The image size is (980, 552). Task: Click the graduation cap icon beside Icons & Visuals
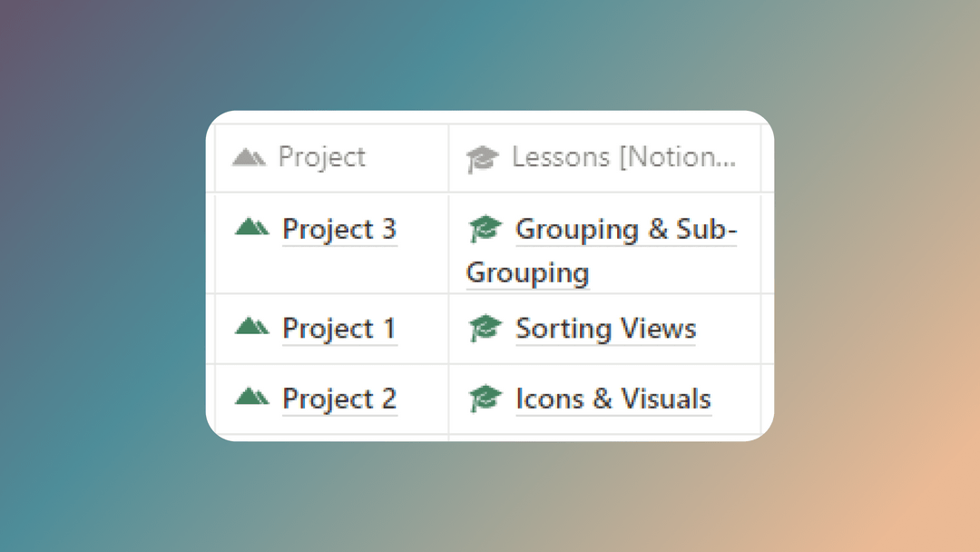click(486, 399)
